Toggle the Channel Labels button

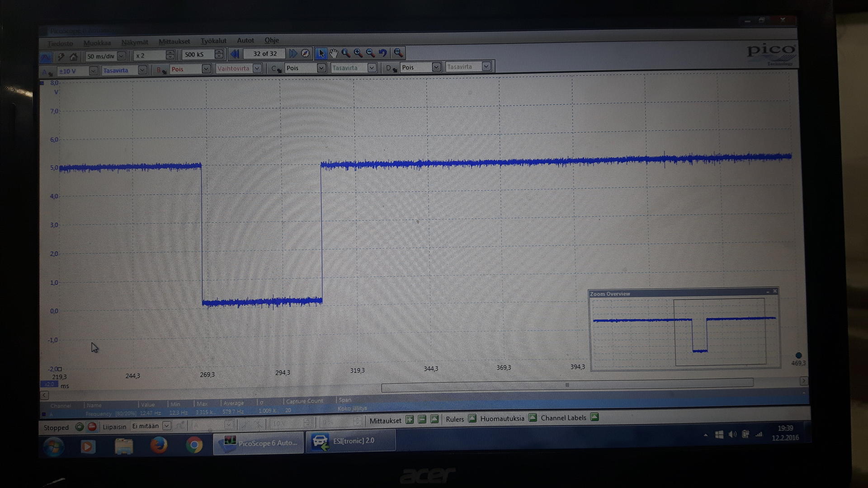[594, 417]
